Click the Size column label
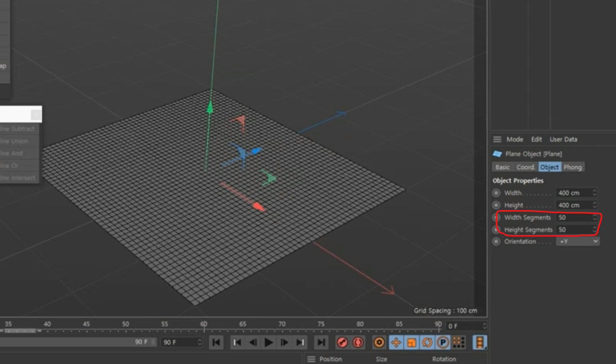The height and width of the screenshot is (364, 616). pos(381,359)
